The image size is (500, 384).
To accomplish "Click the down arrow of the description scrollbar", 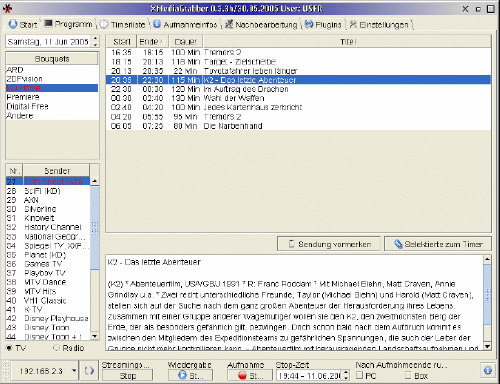I will pyautogui.click(x=487, y=346).
